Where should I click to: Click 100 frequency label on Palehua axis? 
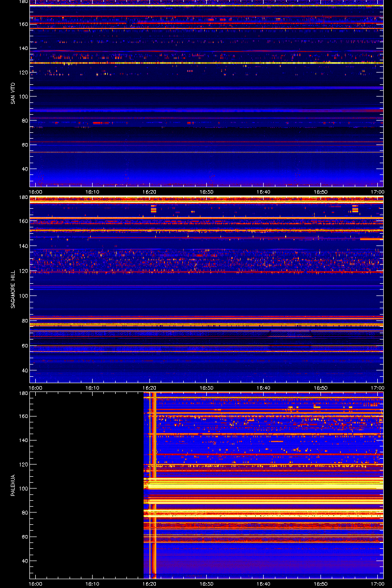point(24,489)
